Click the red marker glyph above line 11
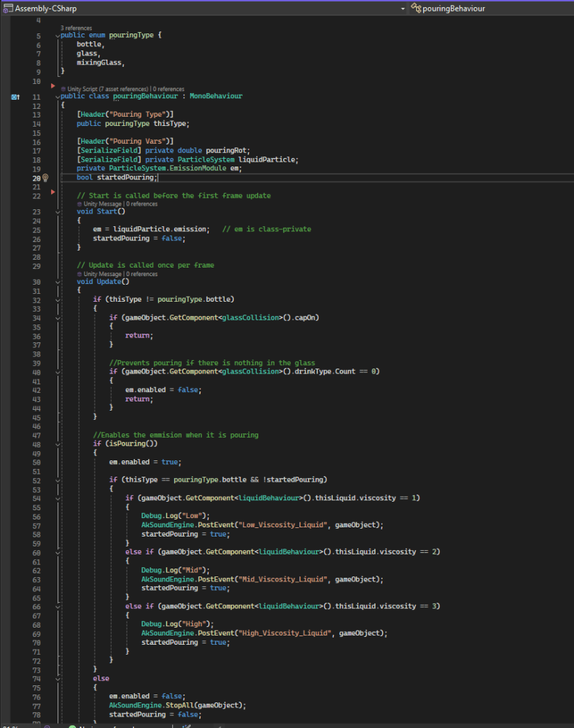The height and width of the screenshot is (728, 574). pyautogui.click(x=53, y=85)
